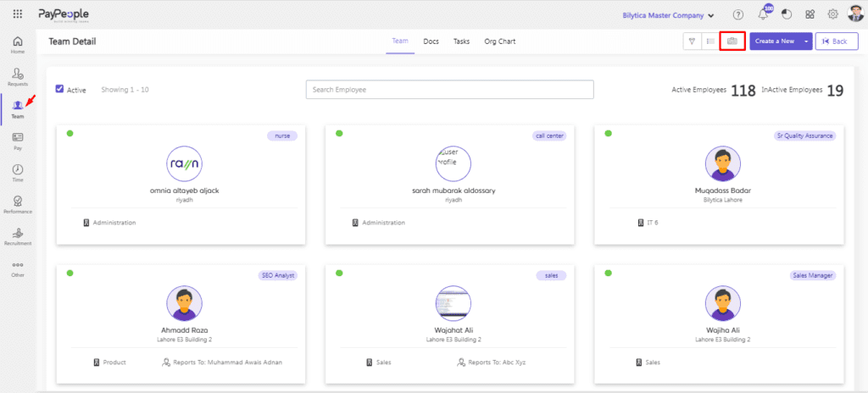Go to Time in the sidebar
868x393 pixels.
point(18,173)
